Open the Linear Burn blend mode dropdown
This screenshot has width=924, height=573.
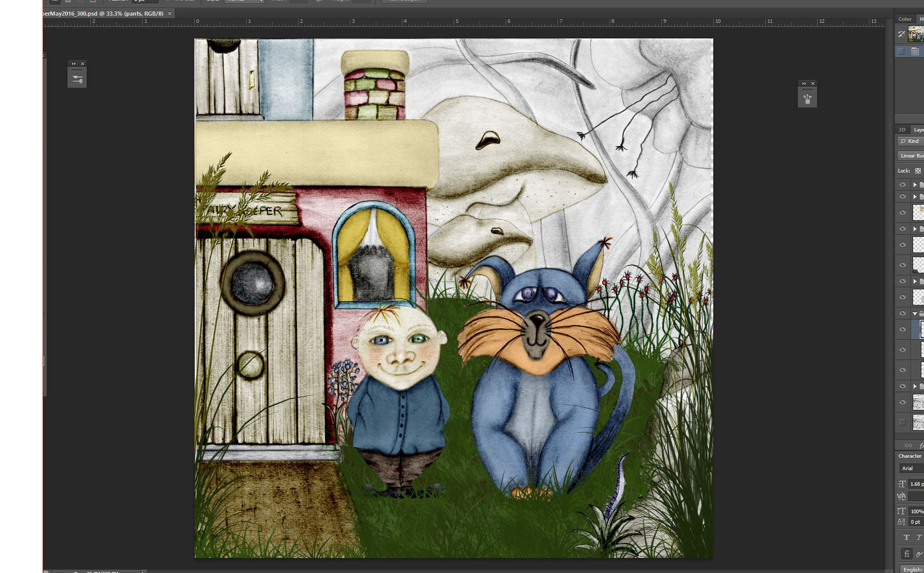[x=911, y=156]
